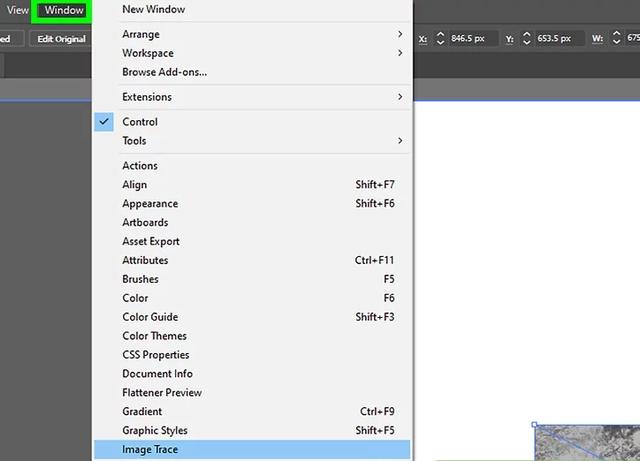The width and height of the screenshot is (640, 461).
Task: Open Document Info panel
Action: 252,374
